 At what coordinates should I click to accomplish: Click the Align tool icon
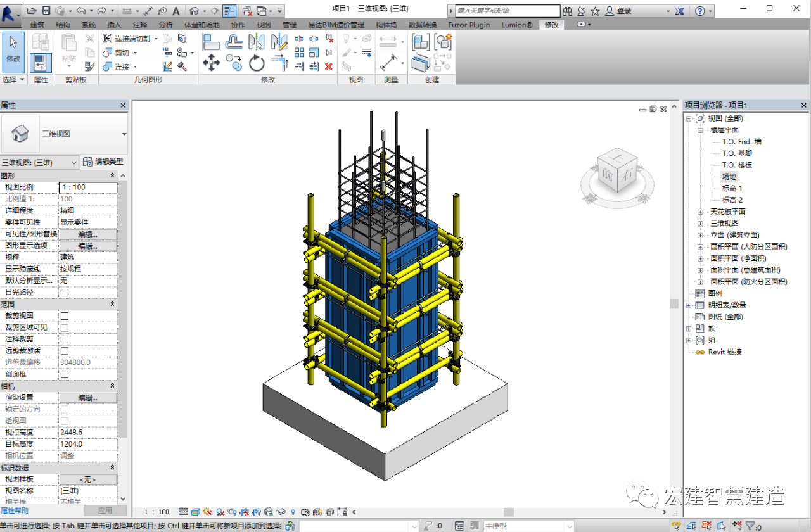pyautogui.click(x=211, y=42)
